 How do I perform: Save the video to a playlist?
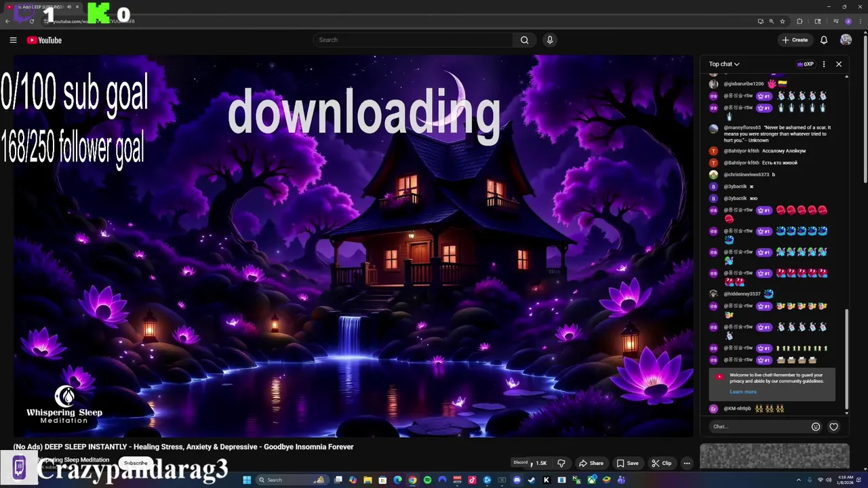pos(627,463)
